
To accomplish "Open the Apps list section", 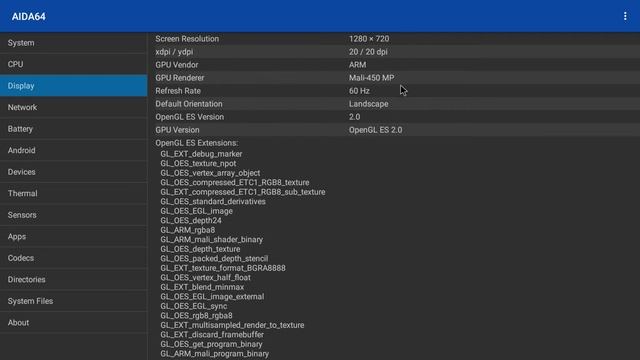I will [73, 237].
